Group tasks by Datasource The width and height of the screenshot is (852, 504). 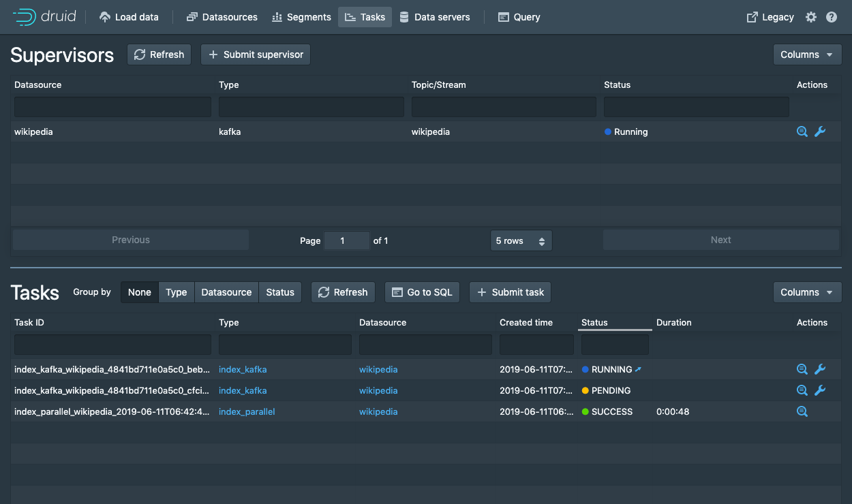point(226,292)
